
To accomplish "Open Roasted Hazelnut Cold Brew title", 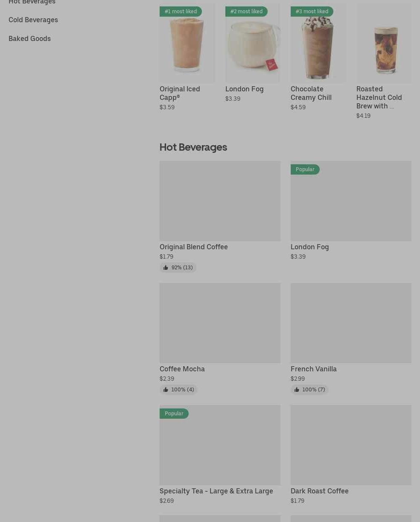I will coord(379,97).
